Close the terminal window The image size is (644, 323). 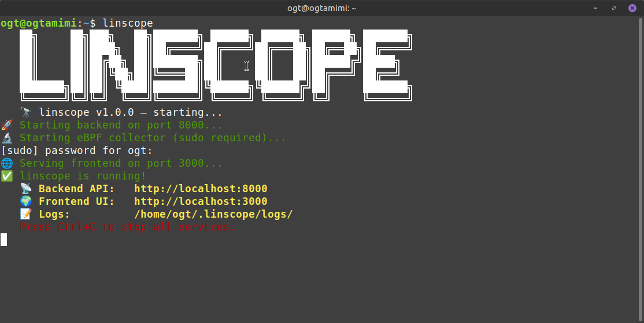(x=632, y=8)
